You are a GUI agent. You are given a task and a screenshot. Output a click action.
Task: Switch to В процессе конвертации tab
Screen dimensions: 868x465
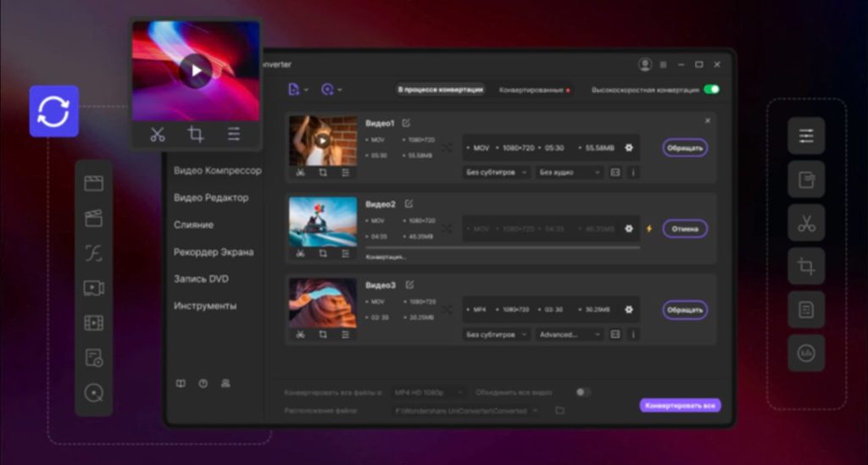pos(441,89)
